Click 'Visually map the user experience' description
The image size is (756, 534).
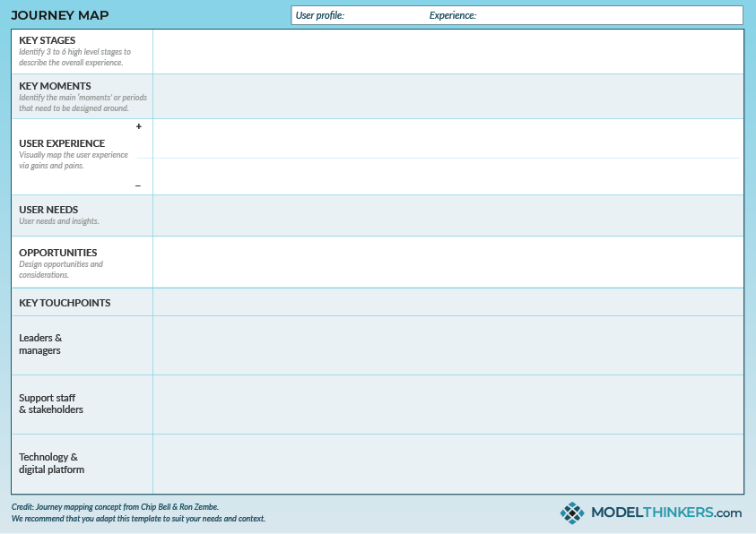(x=74, y=160)
